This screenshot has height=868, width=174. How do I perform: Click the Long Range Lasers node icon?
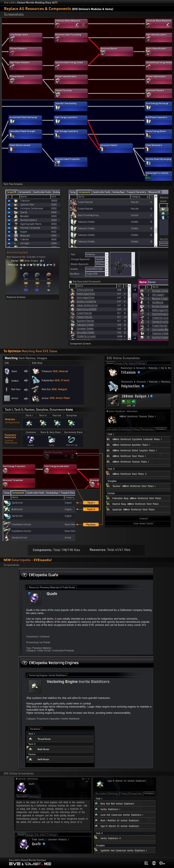[x=12, y=38]
